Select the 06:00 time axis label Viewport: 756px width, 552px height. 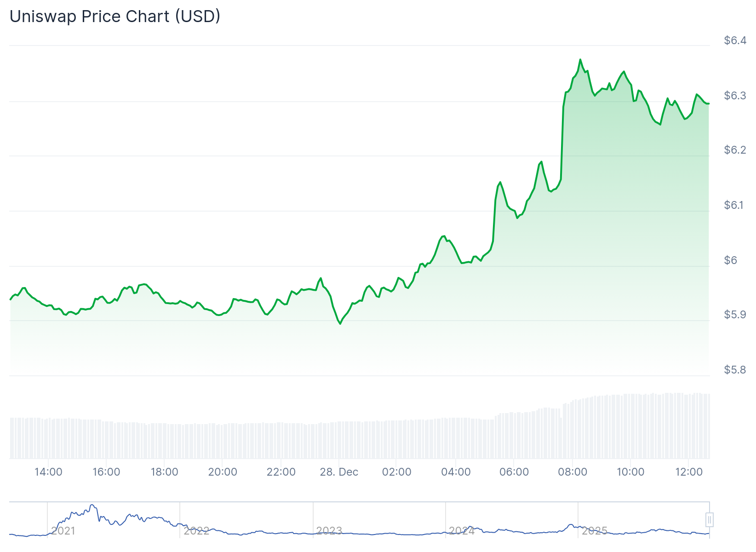514,472
